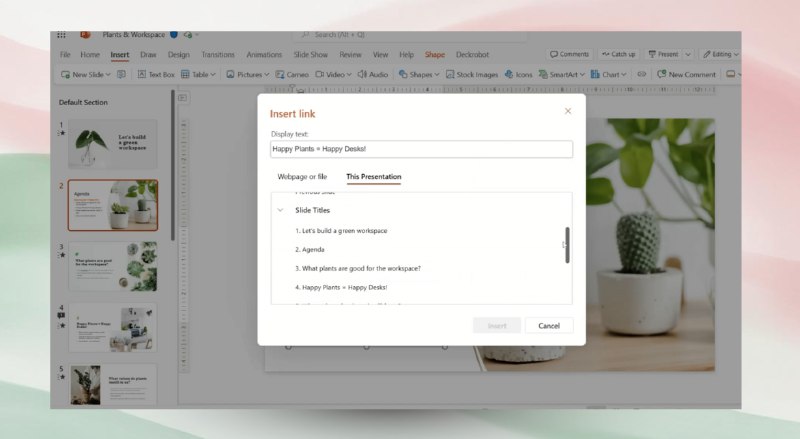Click the Display text input field
Screen dimensions: 800x439
click(x=421, y=149)
